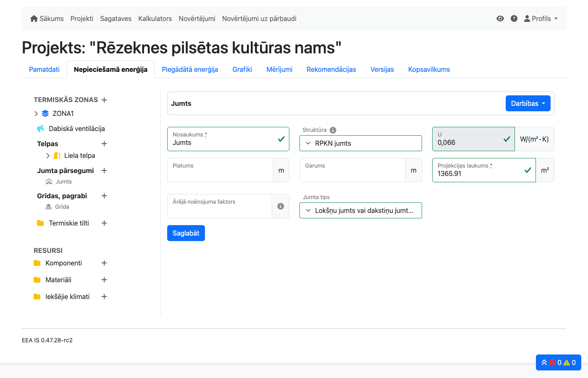Open the Kalkulators page link

(x=155, y=18)
